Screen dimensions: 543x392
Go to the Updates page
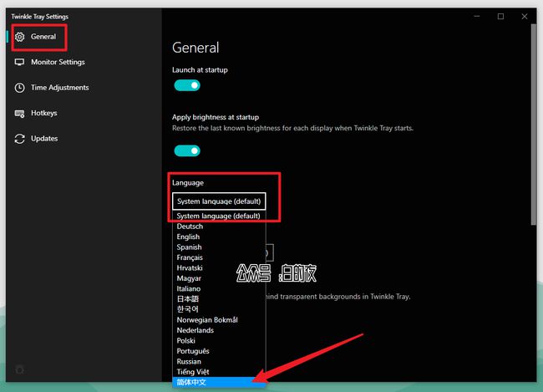click(x=44, y=139)
